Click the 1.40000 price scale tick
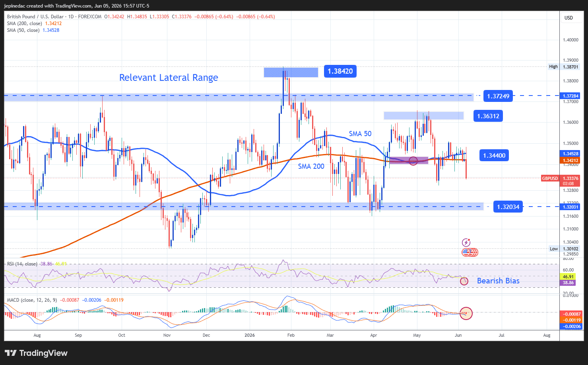Screen dimensions: 588x365 571,40
